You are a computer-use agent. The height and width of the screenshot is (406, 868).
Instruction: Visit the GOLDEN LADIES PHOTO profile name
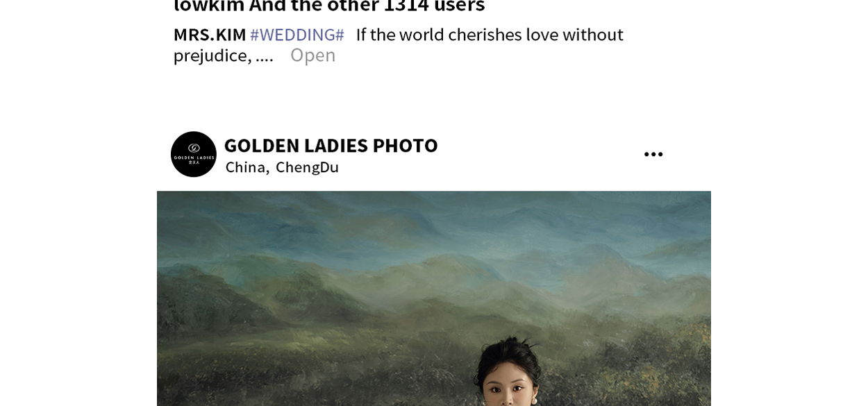coord(331,145)
